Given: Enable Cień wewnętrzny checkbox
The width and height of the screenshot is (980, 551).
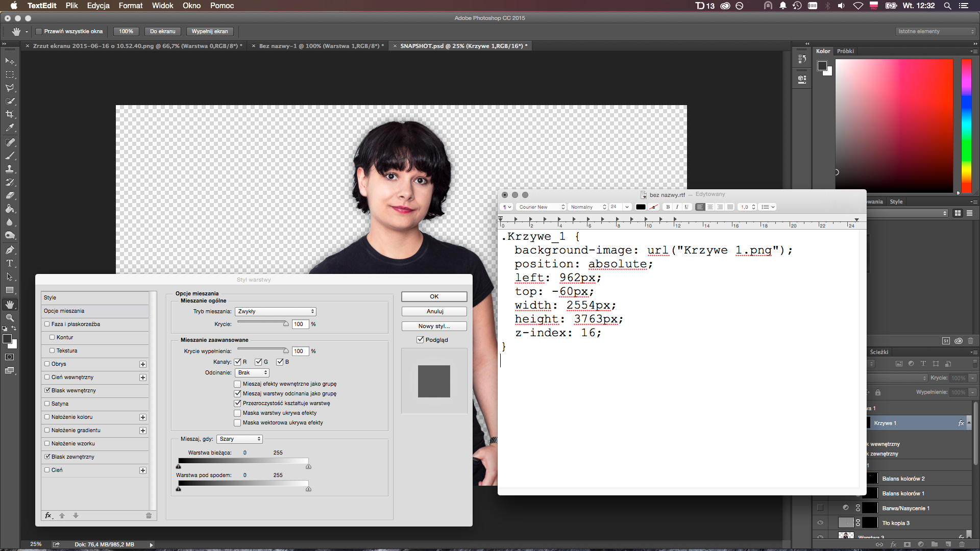Looking at the screenshot, I should pyautogui.click(x=47, y=377).
